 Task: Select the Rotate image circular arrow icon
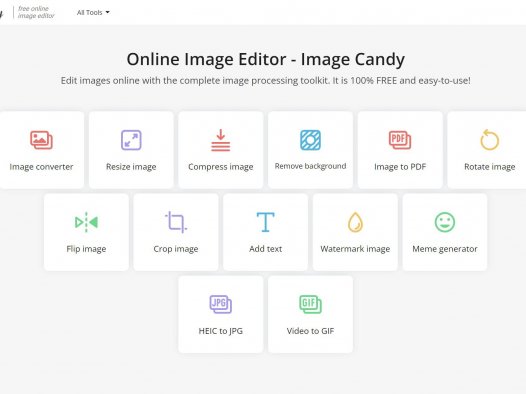pos(489,139)
